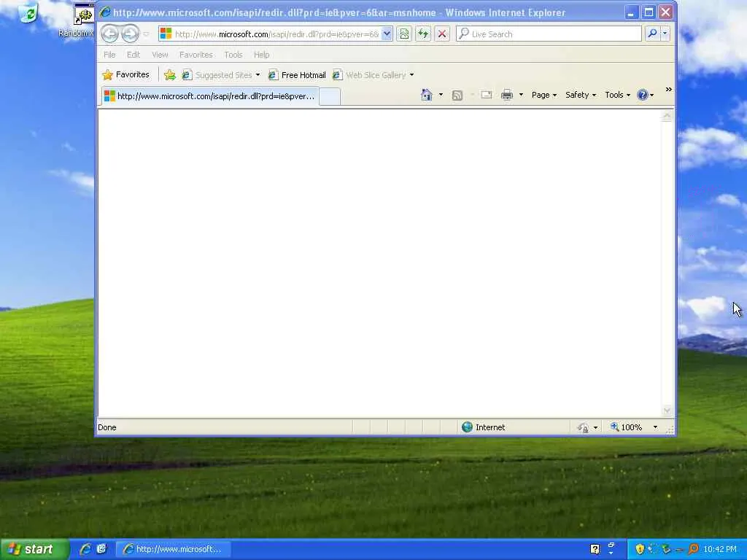Toggle the Compatibility View icon
747x560 pixels.
coord(404,34)
